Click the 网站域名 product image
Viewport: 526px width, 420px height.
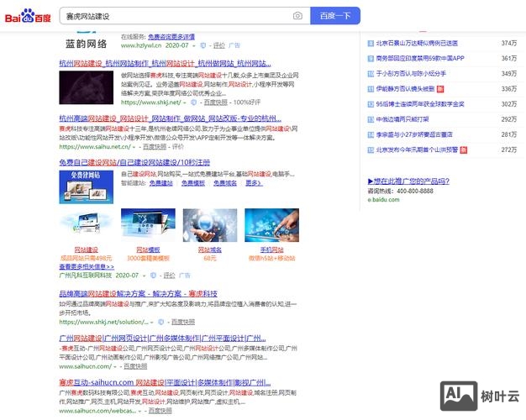210,225
